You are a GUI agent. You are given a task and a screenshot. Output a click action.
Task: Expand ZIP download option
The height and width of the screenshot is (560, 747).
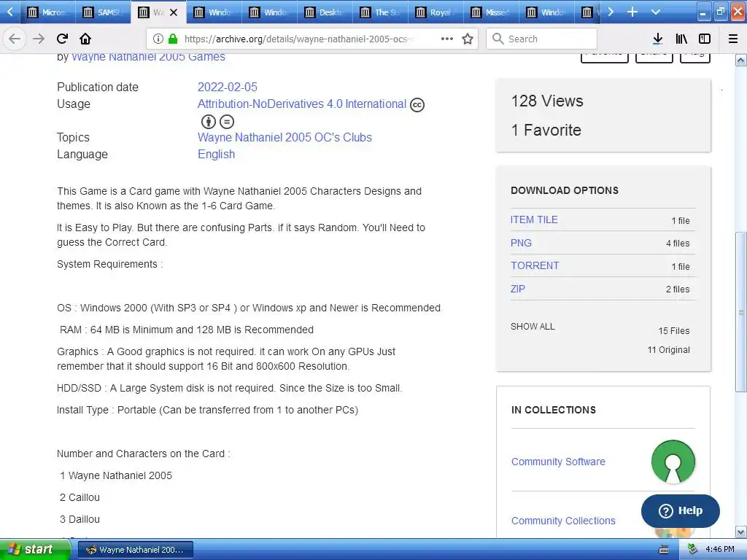coord(517,289)
